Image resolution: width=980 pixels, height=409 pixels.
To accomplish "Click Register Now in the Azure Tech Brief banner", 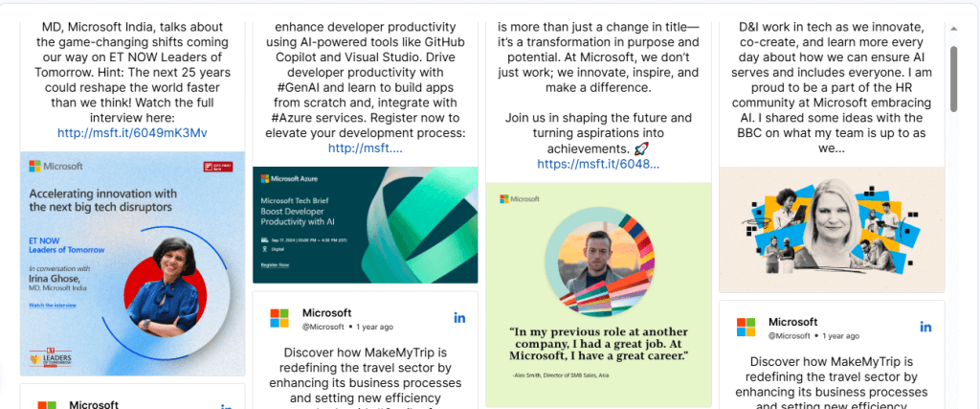I will pos(276,264).
